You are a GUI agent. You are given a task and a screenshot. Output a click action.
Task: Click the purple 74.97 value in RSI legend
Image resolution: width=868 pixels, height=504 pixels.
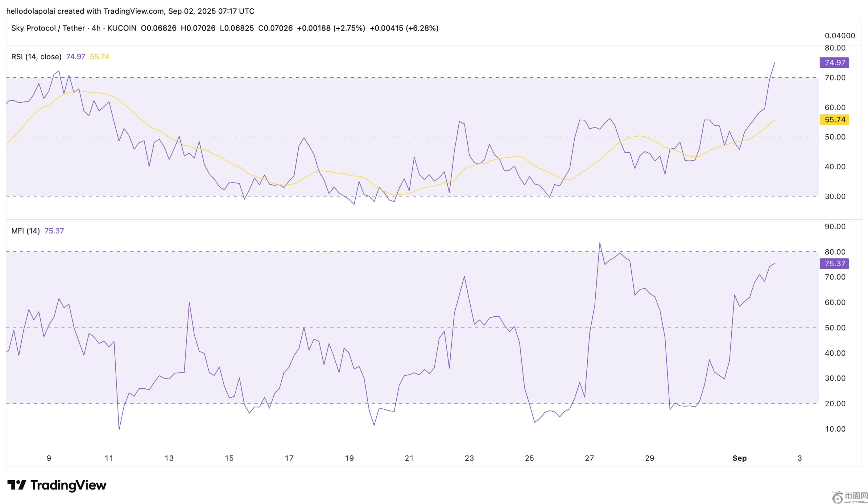pyautogui.click(x=75, y=57)
